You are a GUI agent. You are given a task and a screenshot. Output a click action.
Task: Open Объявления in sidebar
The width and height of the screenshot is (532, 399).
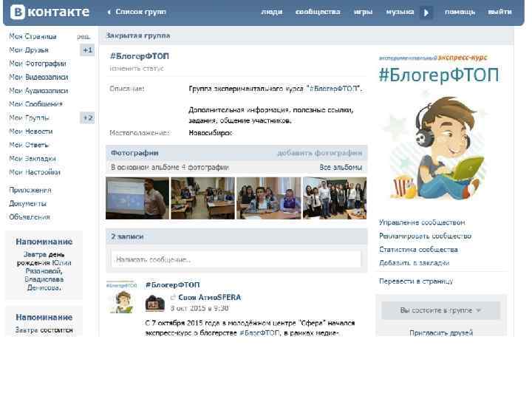[30, 217]
